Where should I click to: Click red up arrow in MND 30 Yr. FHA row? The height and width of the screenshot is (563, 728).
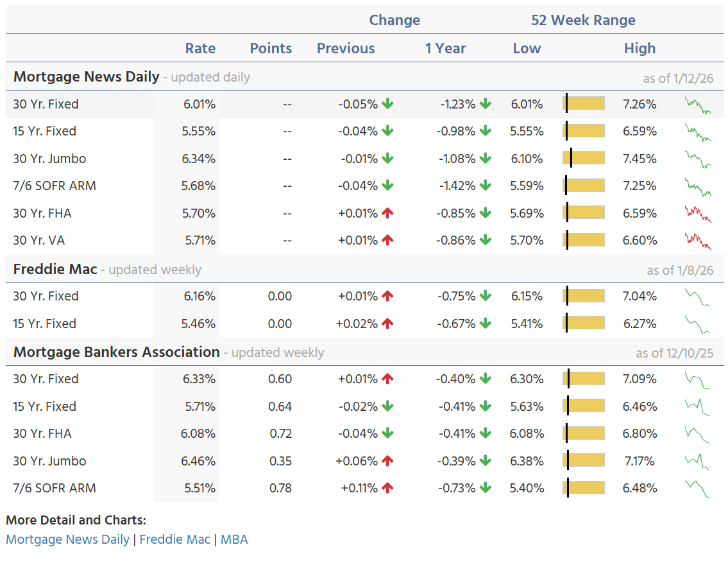(x=387, y=212)
